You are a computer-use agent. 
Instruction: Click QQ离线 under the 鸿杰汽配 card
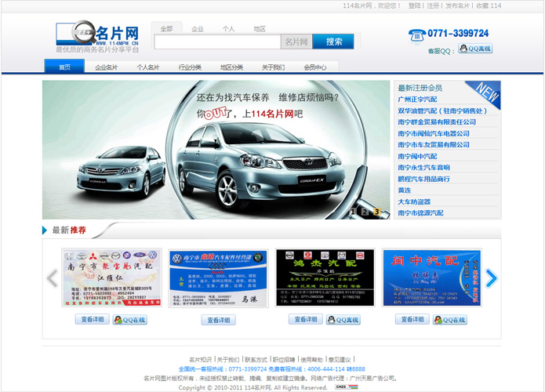(x=343, y=320)
